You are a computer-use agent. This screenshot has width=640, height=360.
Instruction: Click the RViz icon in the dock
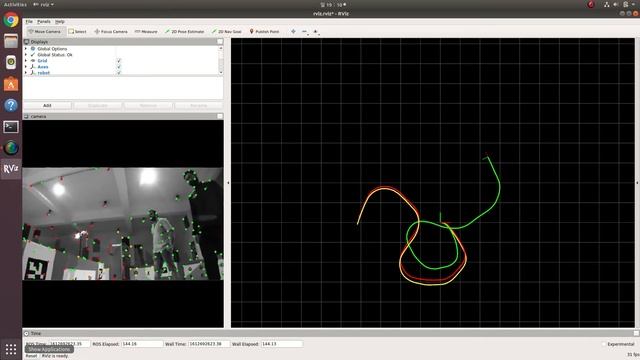(x=11, y=169)
